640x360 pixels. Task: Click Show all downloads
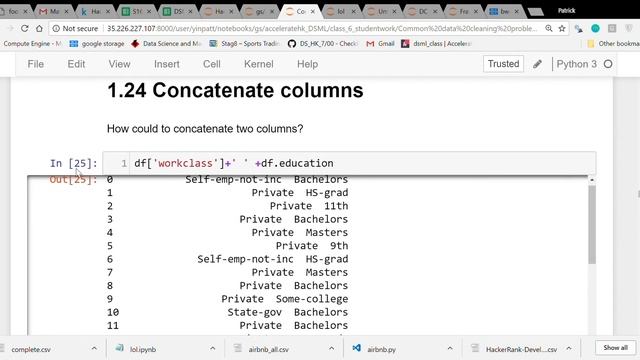click(616, 348)
